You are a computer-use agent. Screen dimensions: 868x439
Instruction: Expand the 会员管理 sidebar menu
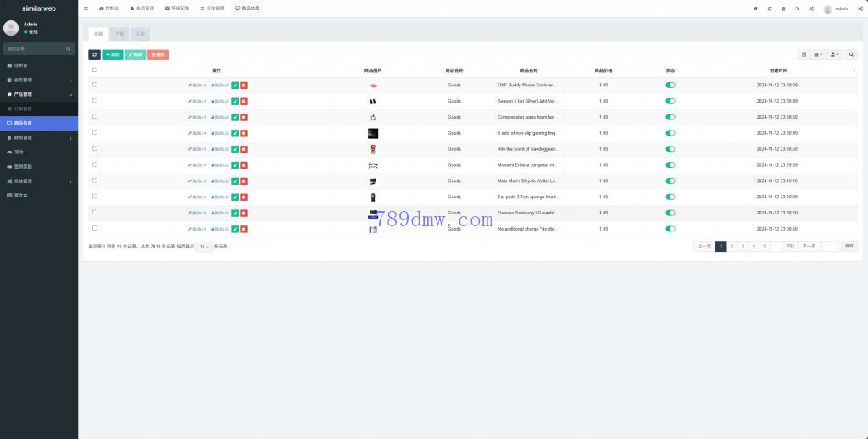point(38,80)
